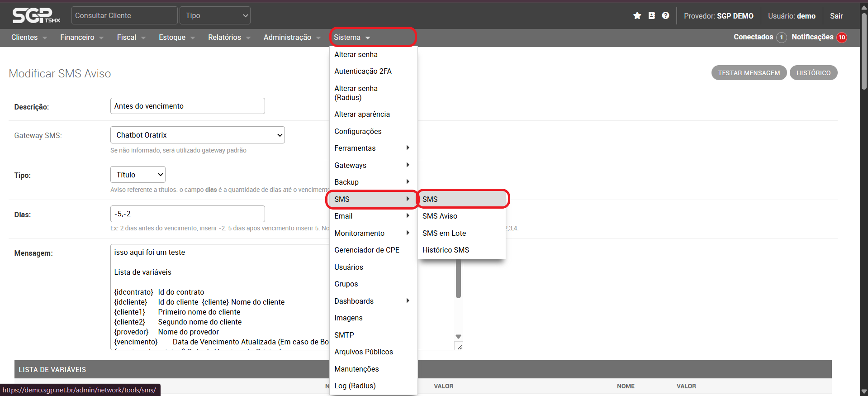Image resolution: width=868 pixels, height=396 pixels.
Task: Open the Tipo Título dropdown
Action: (138, 175)
